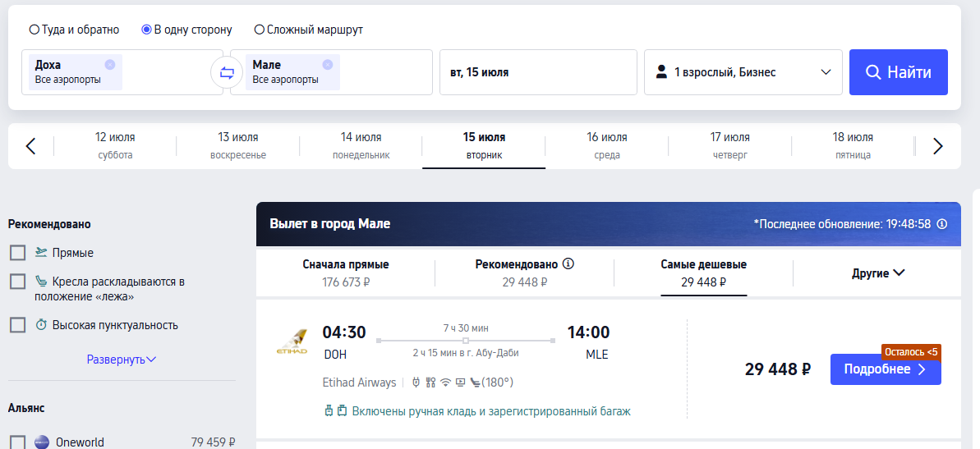The height and width of the screenshot is (449, 980).
Task: Remove Доха from origin field
Action: (110, 64)
